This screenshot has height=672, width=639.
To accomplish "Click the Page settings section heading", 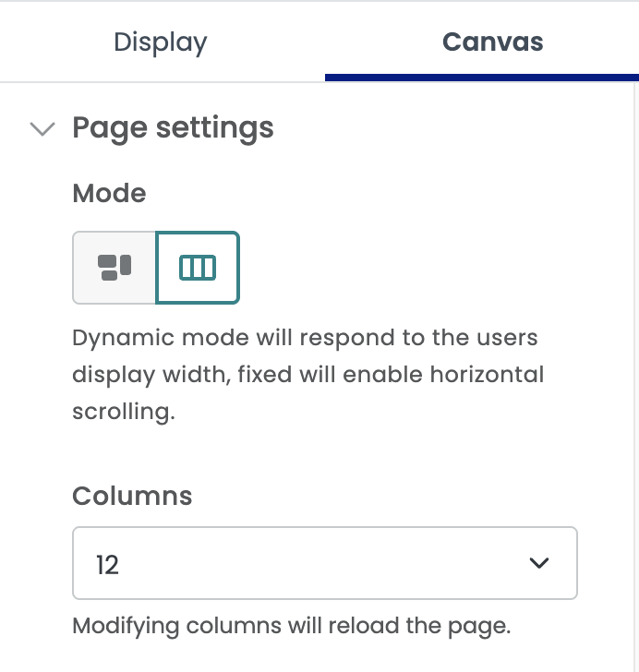I will tap(173, 127).
